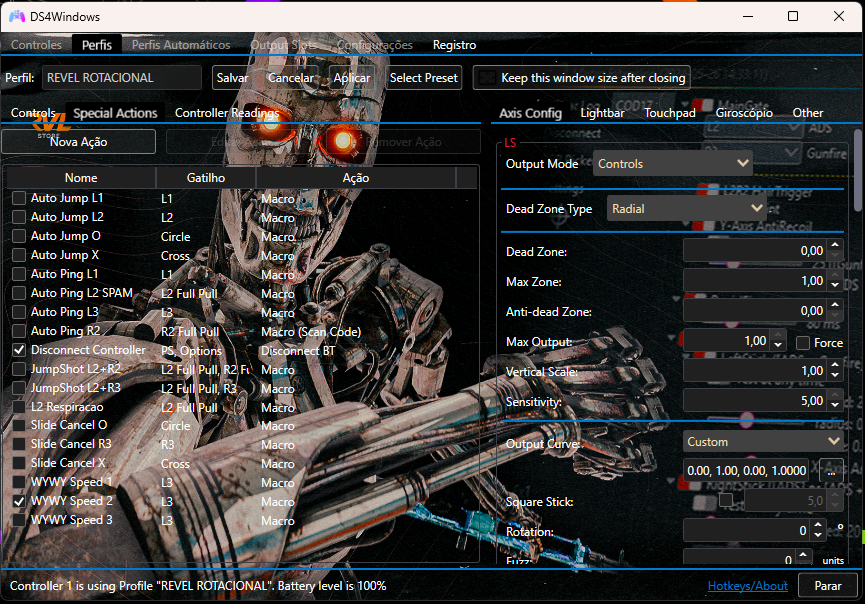
Task: Decrease Sensitivity with the down arrow
Action: click(x=835, y=405)
